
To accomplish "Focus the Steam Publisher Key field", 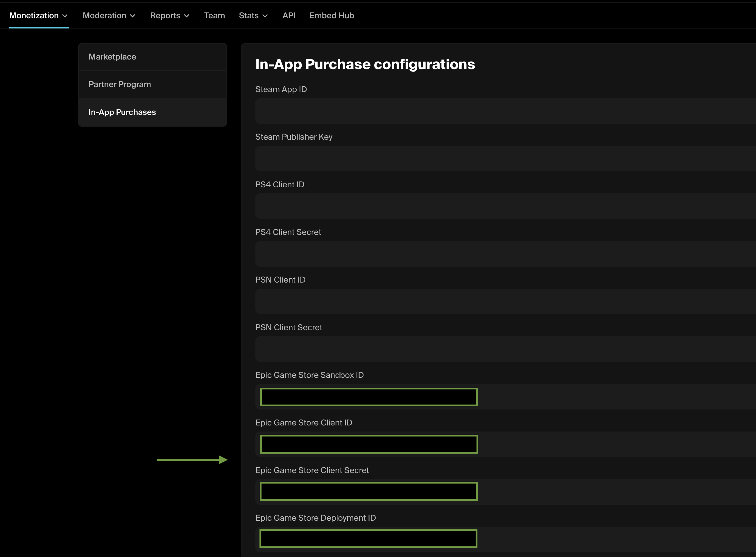I will 472,158.
